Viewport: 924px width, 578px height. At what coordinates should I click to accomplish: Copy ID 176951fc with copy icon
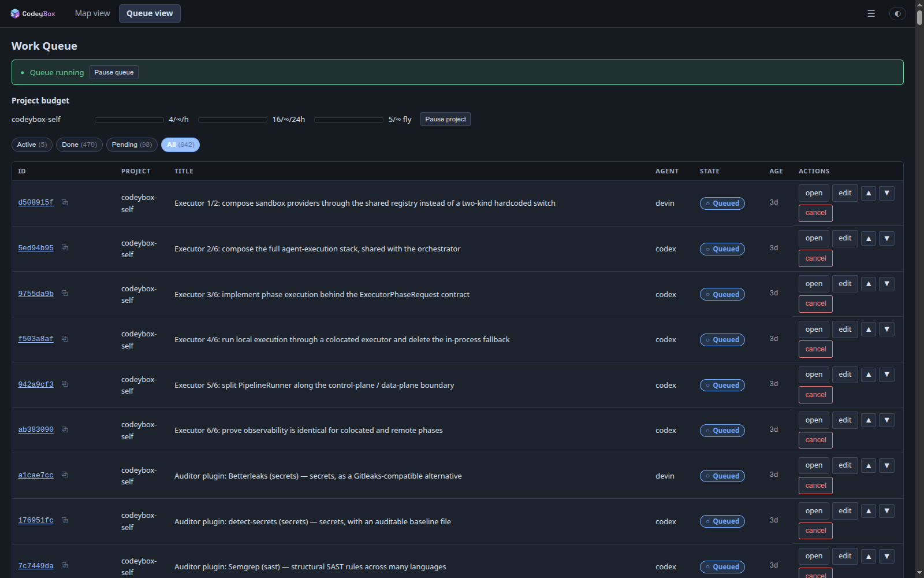[65, 520]
